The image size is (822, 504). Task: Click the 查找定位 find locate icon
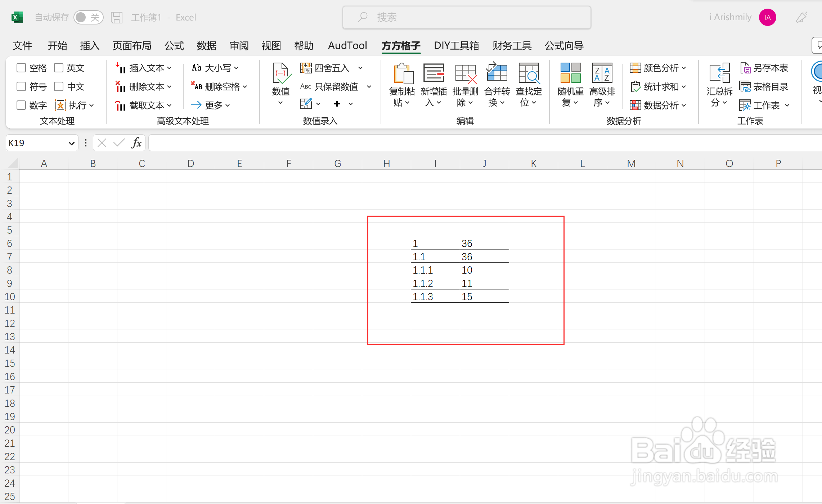click(x=529, y=73)
